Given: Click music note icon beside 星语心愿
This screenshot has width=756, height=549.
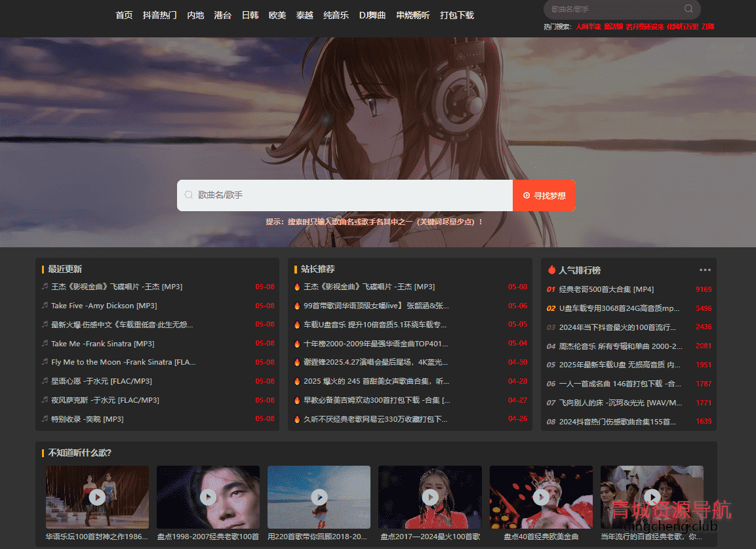Looking at the screenshot, I should pos(45,381).
